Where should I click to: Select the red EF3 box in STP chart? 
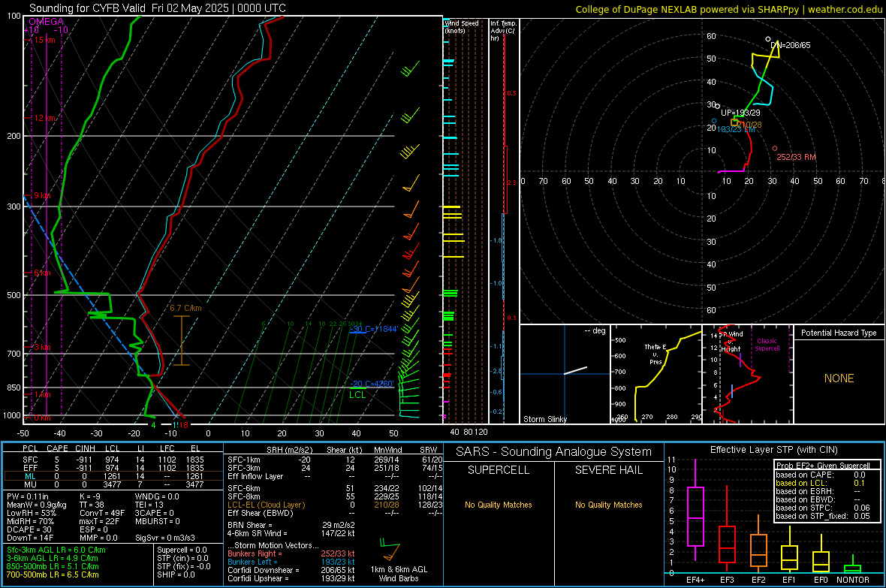727,544
